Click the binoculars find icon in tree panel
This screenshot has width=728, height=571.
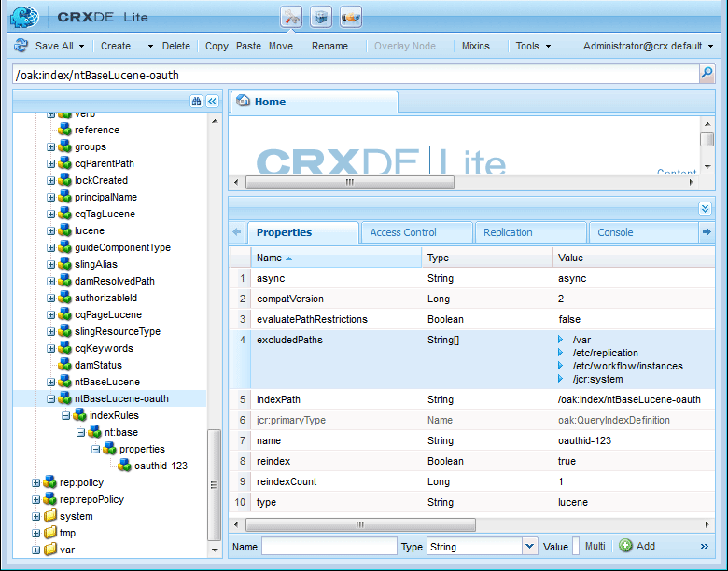[196, 101]
